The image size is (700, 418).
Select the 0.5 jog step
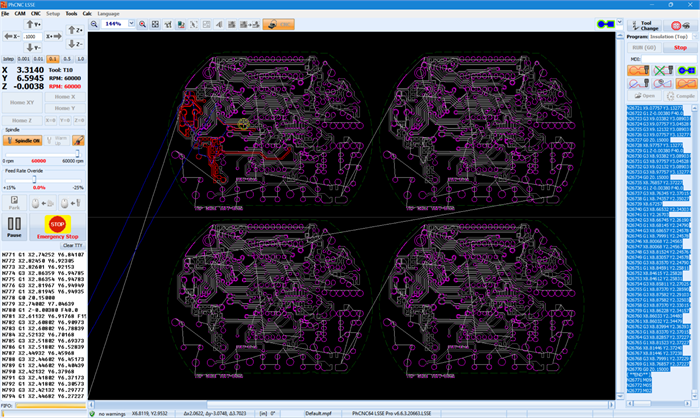(67, 59)
